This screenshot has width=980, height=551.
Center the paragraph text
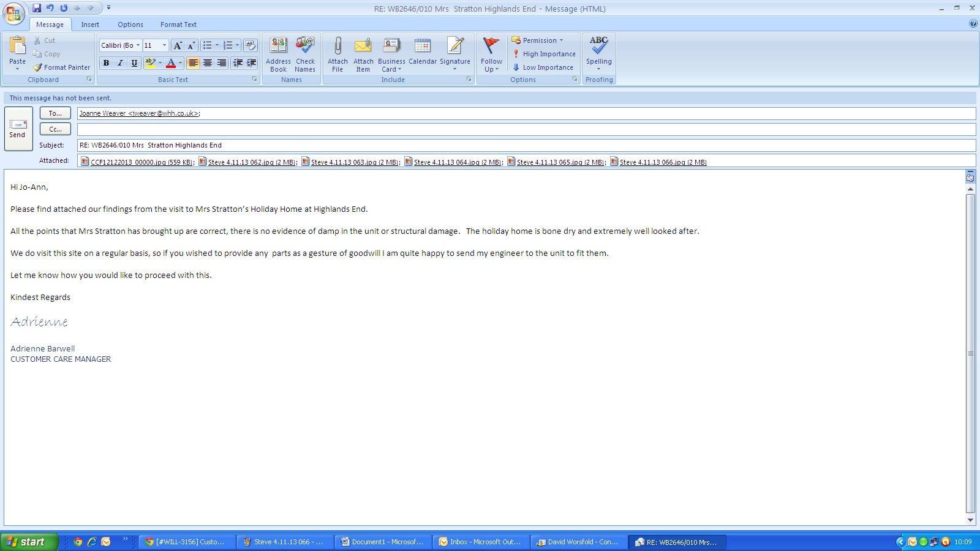click(208, 62)
